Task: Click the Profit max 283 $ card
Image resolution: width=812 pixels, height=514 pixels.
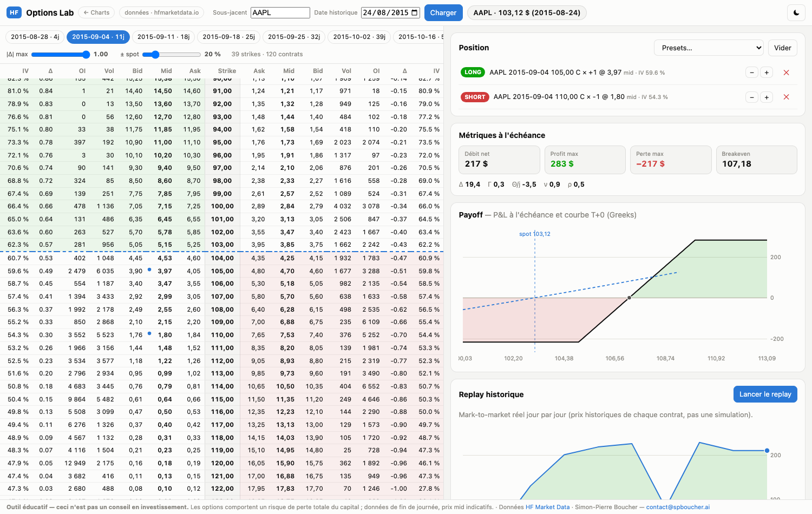Action: click(585, 160)
